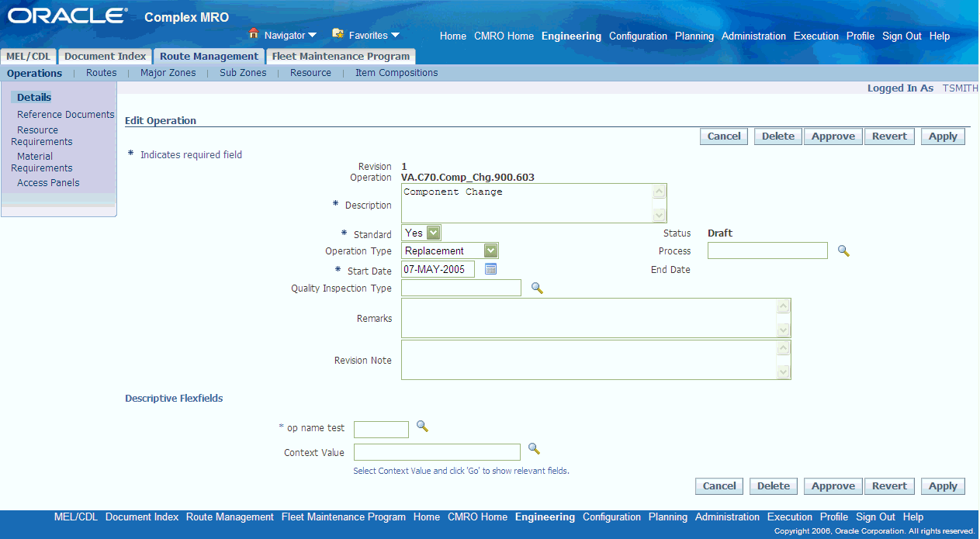Open Reference Documents in side menu
This screenshot has width=980, height=539.
pos(66,114)
